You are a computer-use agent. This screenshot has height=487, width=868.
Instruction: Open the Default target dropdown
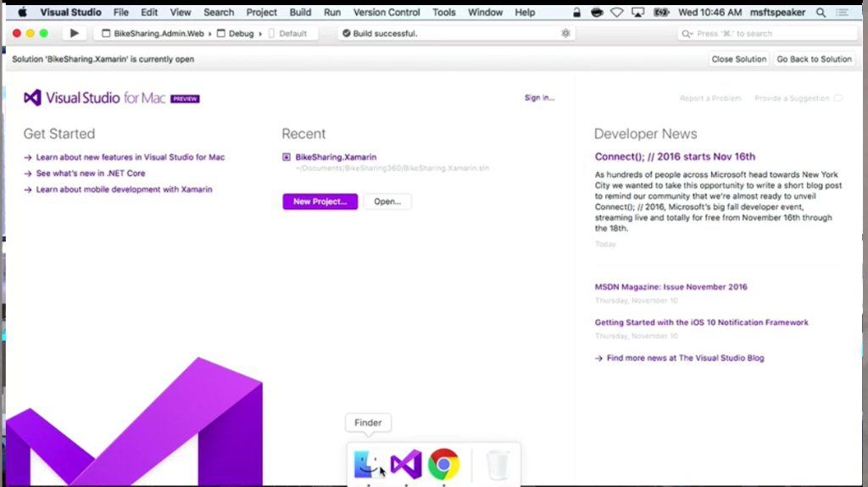287,33
